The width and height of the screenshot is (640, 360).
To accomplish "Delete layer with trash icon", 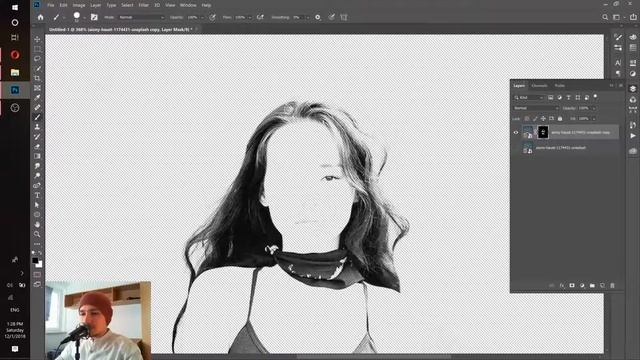I will (612, 286).
